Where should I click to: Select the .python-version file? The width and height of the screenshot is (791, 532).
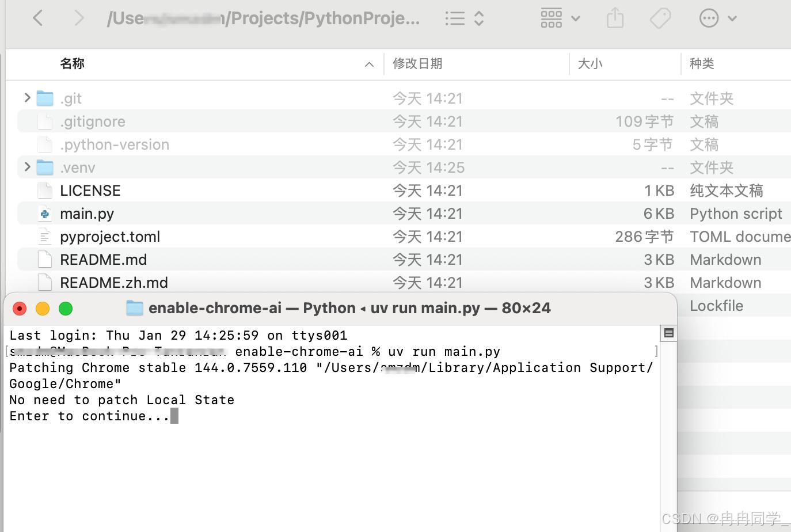click(x=115, y=145)
